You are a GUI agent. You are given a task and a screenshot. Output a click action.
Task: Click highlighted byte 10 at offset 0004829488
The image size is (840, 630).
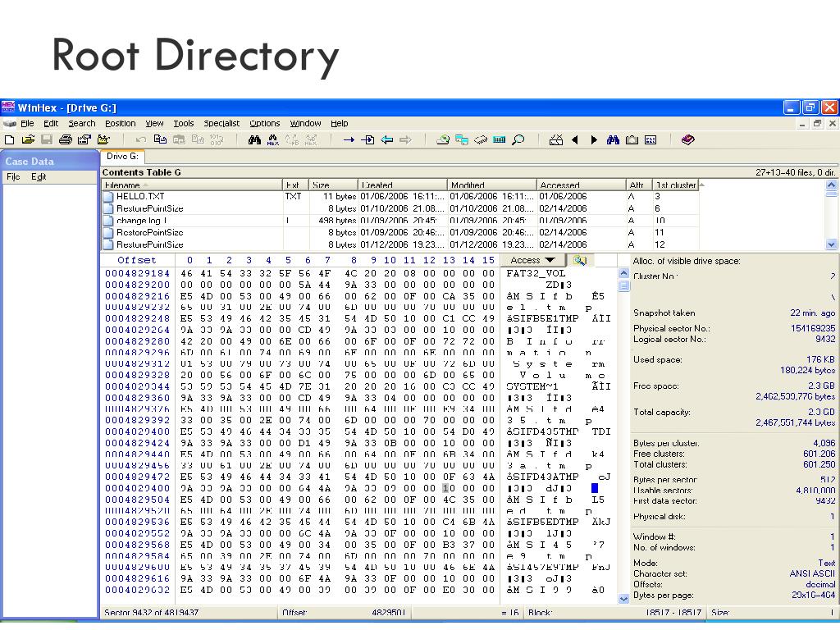tap(449, 488)
